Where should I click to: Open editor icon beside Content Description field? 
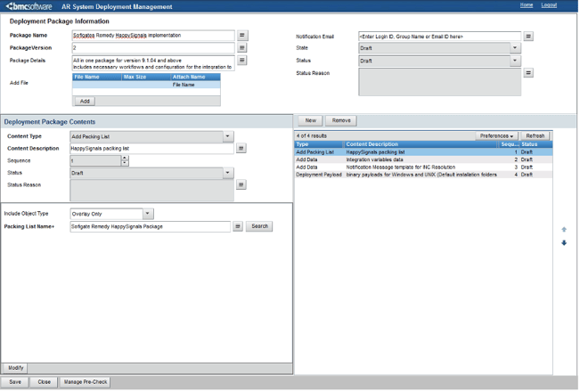click(241, 148)
